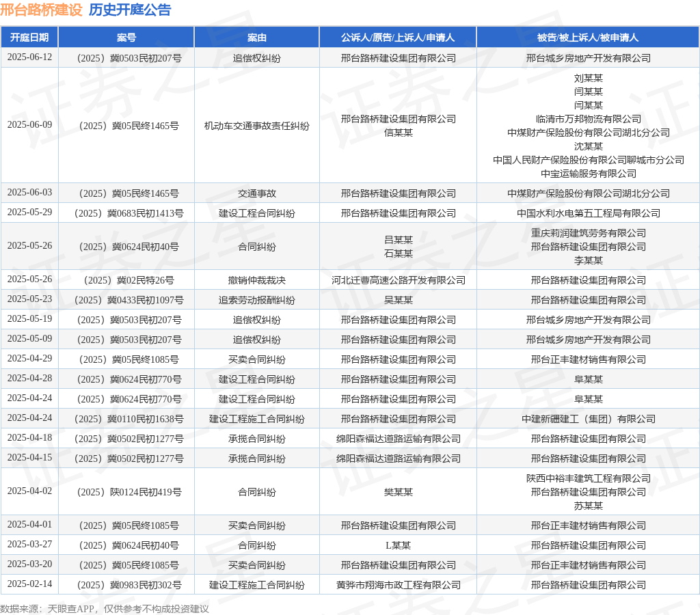Click the date cell 2025-06-09
700x615 pixels.
pyautogui.click(x=29, y=125)
